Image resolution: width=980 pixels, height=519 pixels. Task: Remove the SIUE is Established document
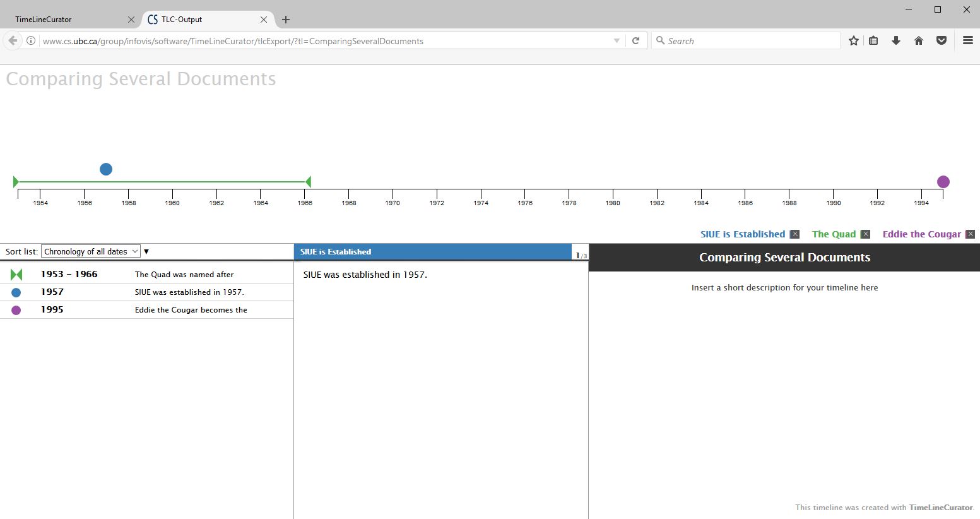click(794, 234)
